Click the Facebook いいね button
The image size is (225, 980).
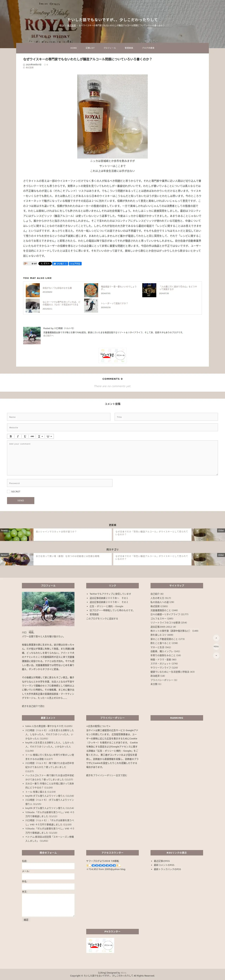tap(60, 263)
